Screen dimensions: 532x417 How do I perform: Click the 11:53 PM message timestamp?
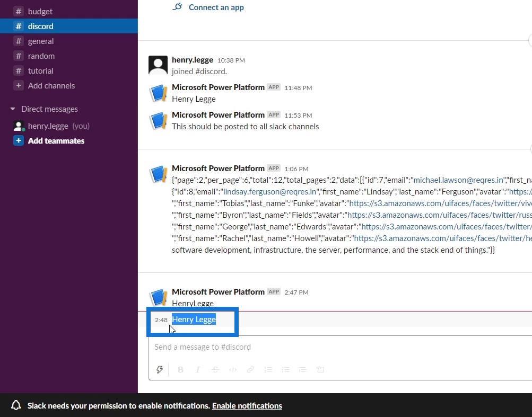pos(298,116)
